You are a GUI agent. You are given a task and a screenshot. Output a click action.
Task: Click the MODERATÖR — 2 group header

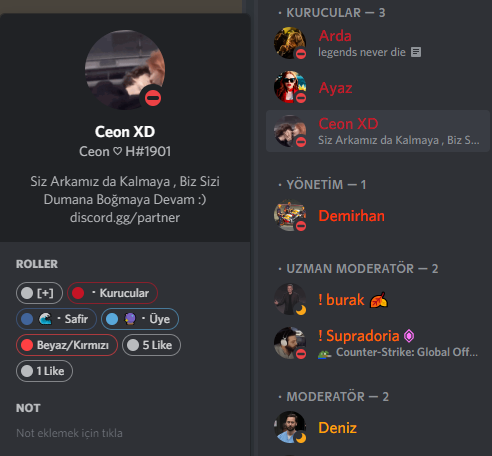334,396
